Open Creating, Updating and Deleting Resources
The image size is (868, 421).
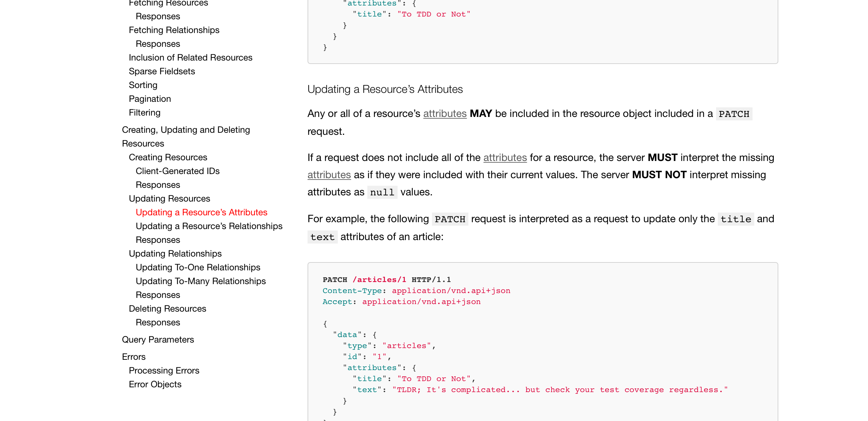186,137
